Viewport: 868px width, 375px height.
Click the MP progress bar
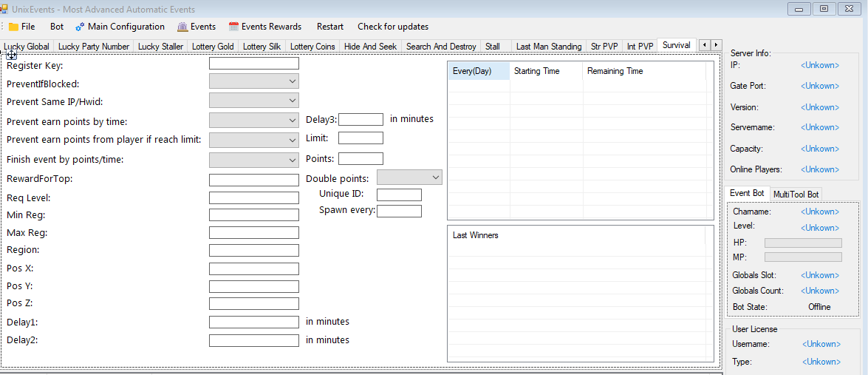(x=803, y=257)
